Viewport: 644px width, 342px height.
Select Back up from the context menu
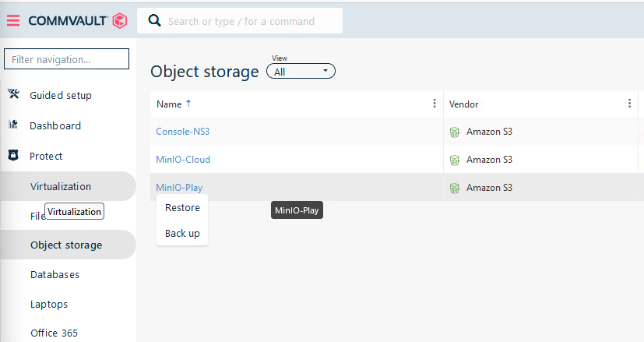pos(182,234)
